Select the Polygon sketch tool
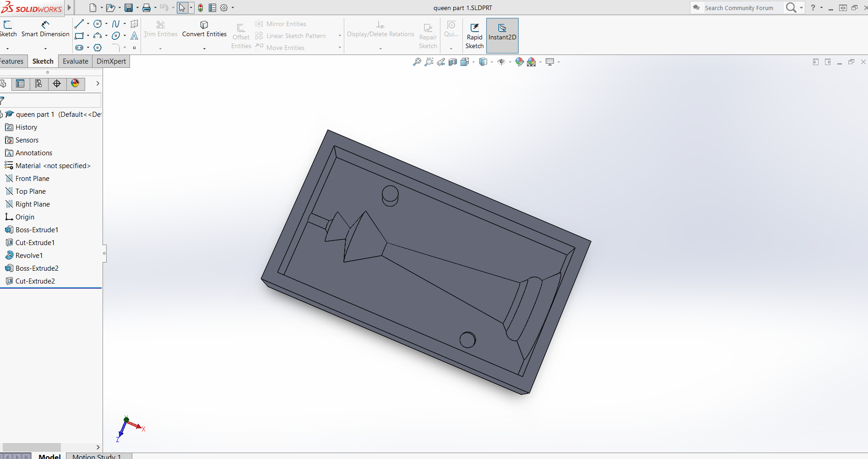Viewport: 868px width, 459px height. 98,48
